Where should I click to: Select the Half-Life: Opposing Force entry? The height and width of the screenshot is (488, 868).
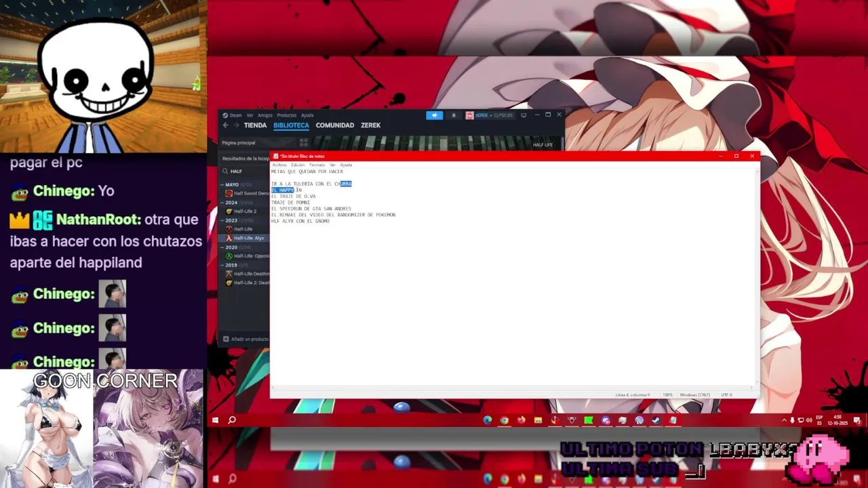252,256
